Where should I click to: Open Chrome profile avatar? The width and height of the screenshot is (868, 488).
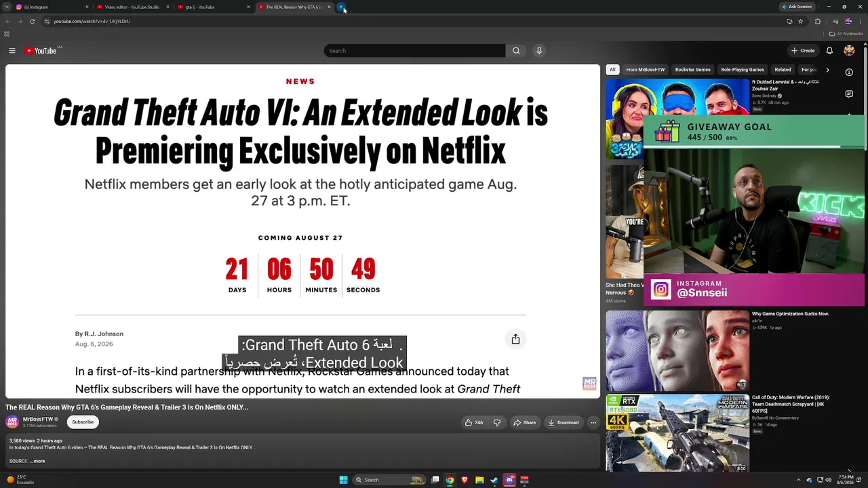[848, 21]
